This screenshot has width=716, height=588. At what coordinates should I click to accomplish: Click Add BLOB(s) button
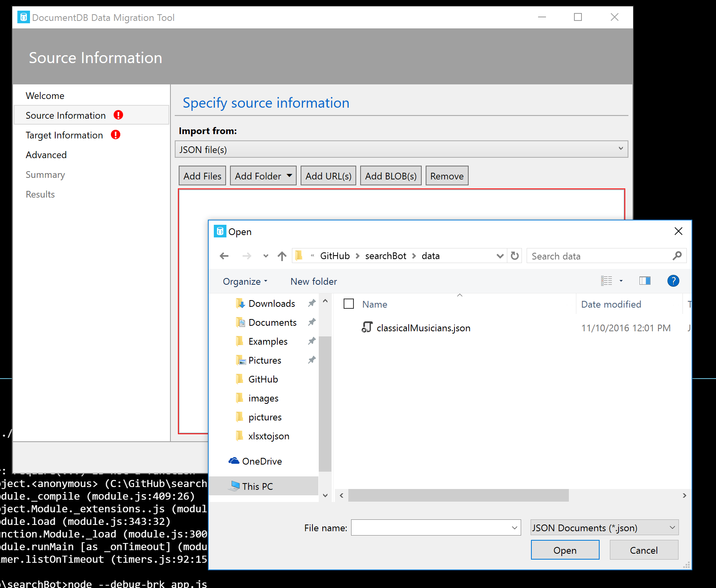point(391,176)
